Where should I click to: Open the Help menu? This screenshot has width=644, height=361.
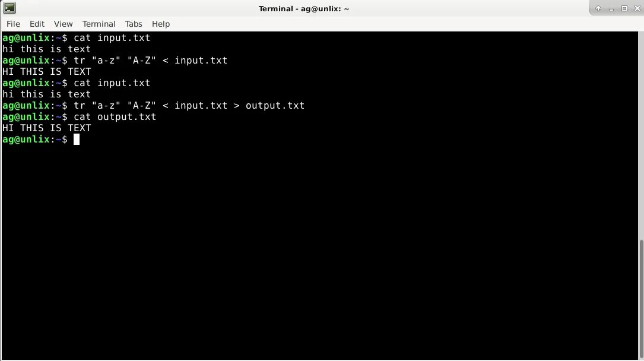coord(161,24)
